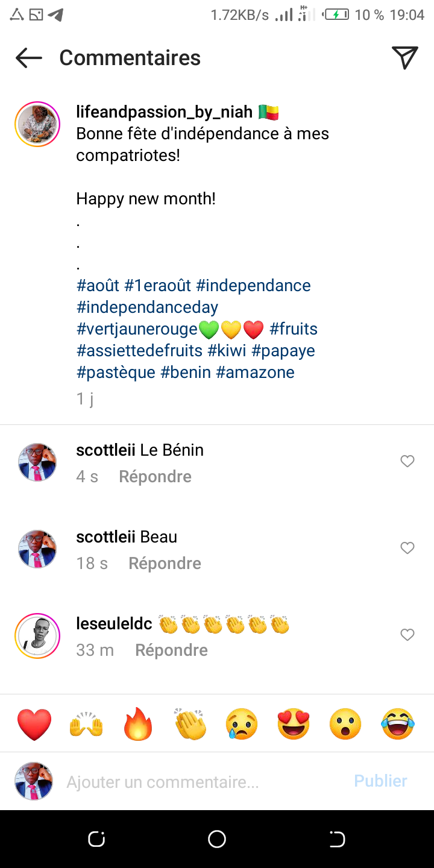The height and width of the screenshot is (868, 434).
Task: Reply to leseuleldc's comment
Action: [x=171, y=650]
